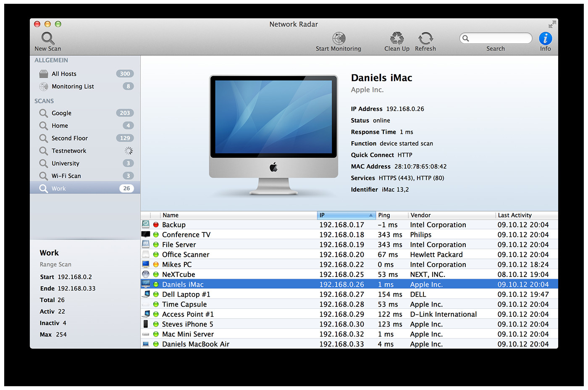
Task: Click the File Server device icon
Action: tap(146, 244)
